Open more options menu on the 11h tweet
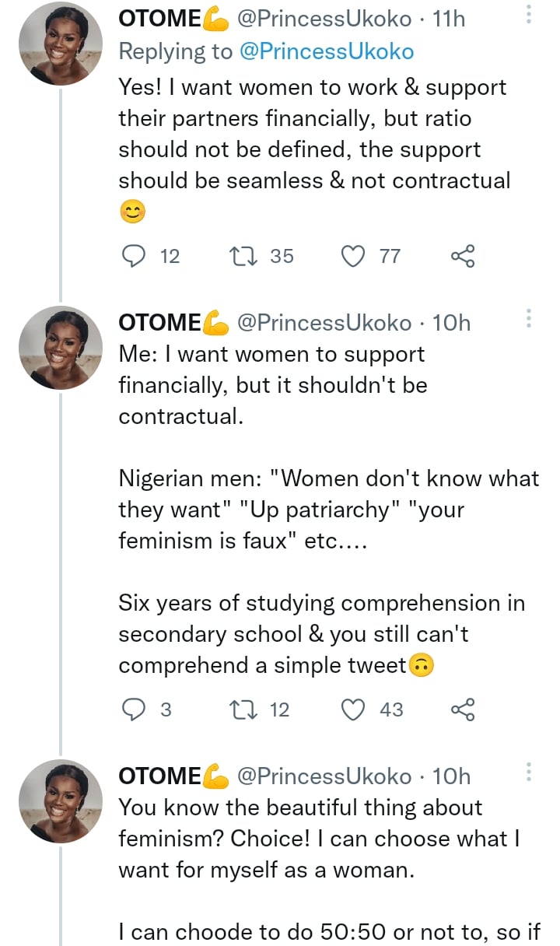560x946 pixels. (529, 15)
